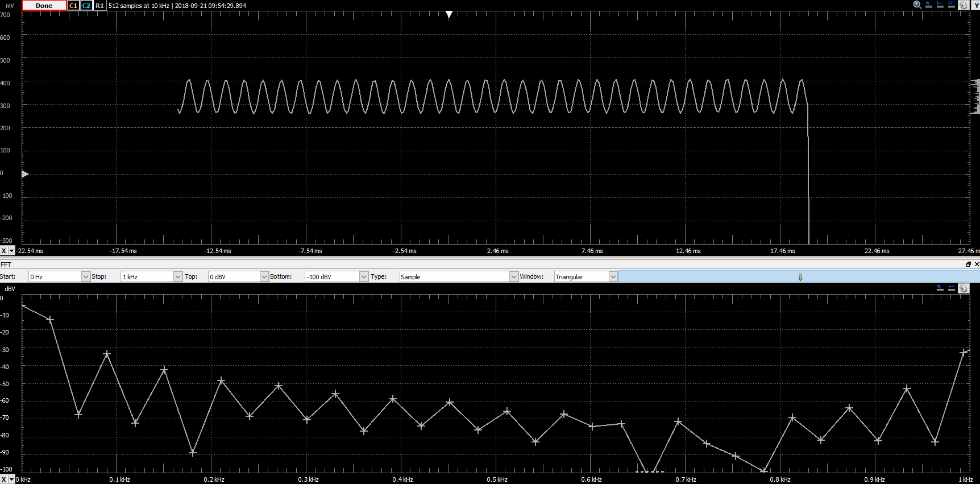980x484 pixels.
Task: Enable the multi-line cursor in scope view
Action: point(952,5)
